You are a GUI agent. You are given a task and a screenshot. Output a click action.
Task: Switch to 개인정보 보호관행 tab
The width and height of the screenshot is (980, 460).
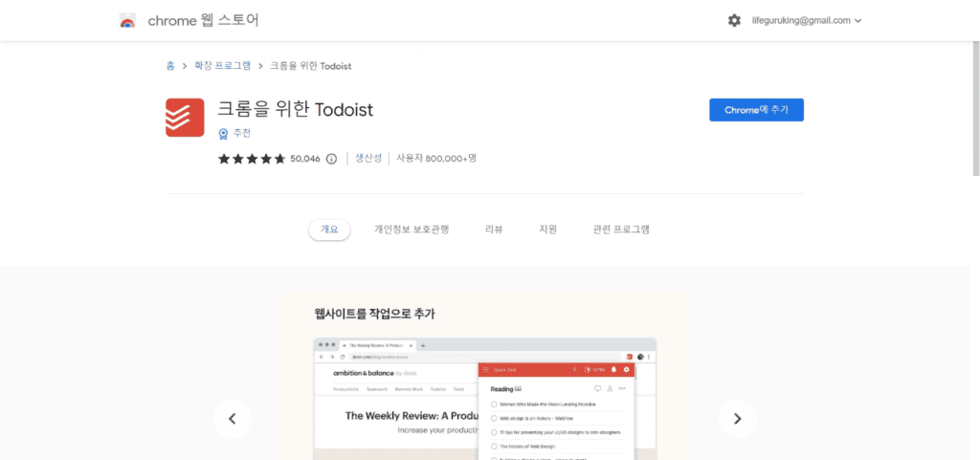tap(412, 230)
